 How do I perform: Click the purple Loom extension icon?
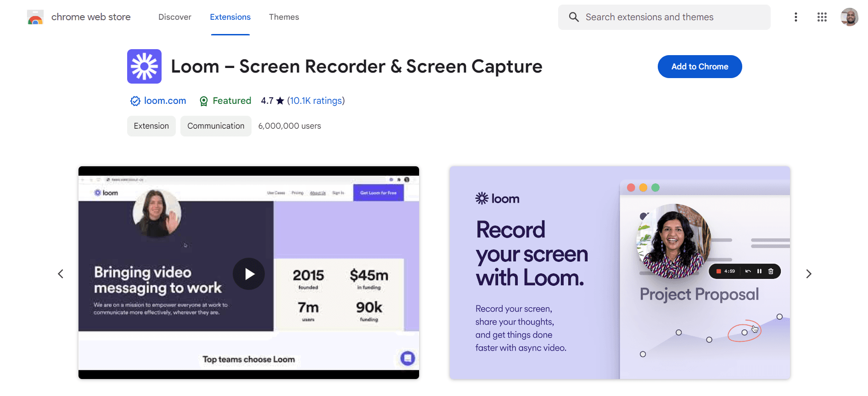coord(144,67)
